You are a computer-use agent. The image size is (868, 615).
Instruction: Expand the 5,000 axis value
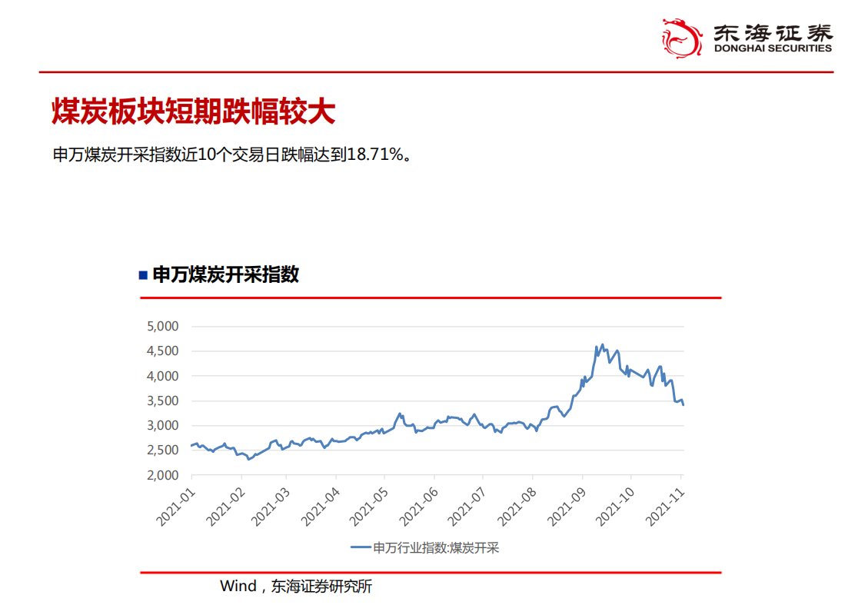point(164,324)
